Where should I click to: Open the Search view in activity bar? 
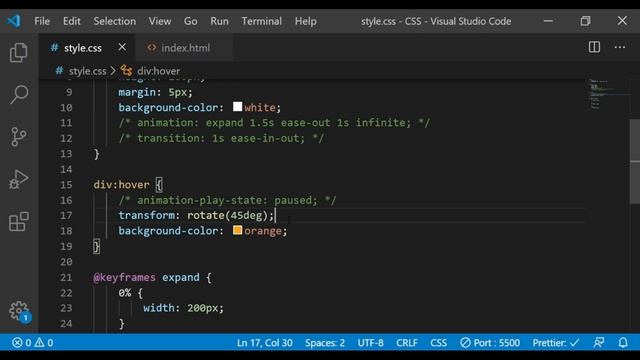[19, 95]
